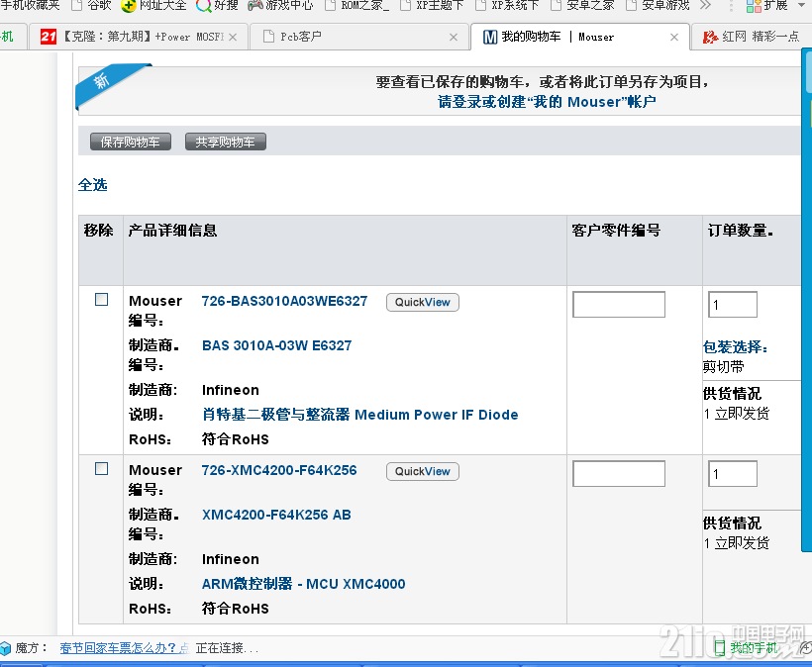Click the 我的手机 status bar button

click(747, 648)
